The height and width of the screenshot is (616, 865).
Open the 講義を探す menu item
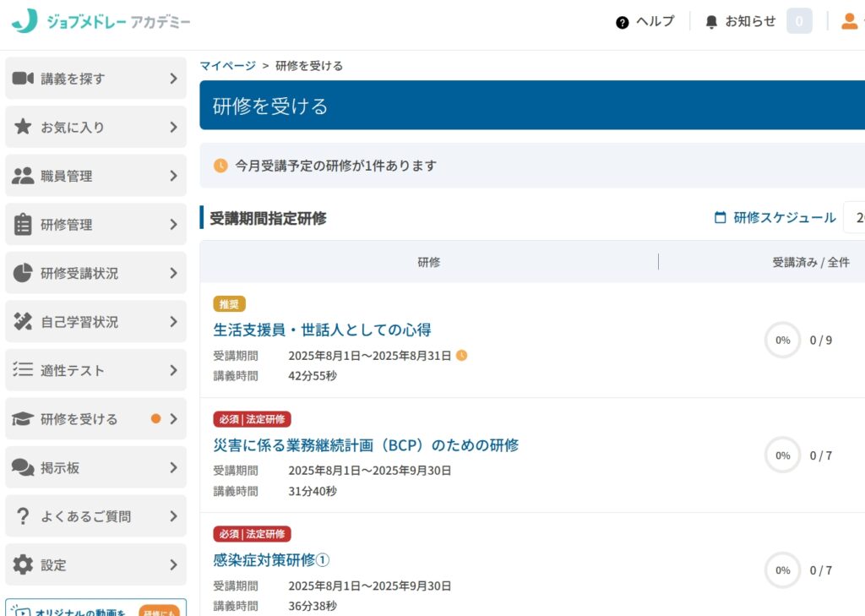click(96, 79)
